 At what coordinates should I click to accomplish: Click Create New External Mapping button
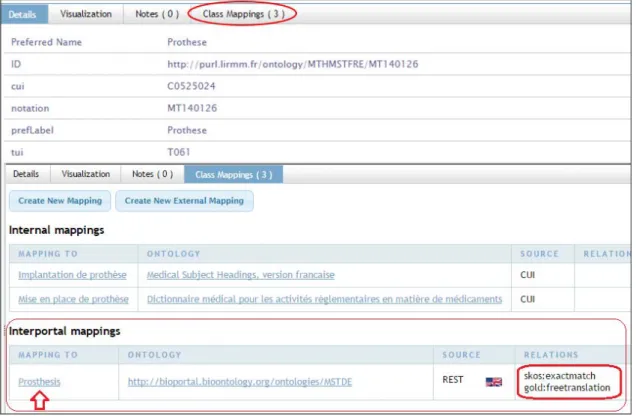coord(184,201)
